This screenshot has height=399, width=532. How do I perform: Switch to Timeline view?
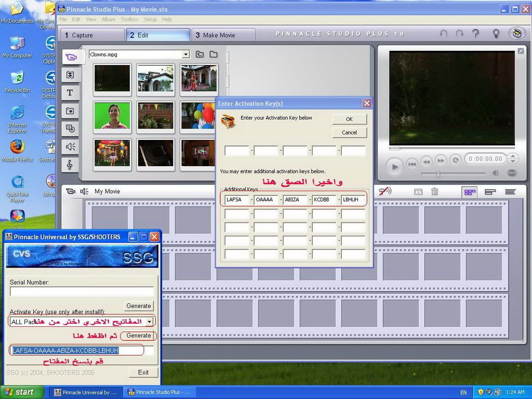pos(490,192)
